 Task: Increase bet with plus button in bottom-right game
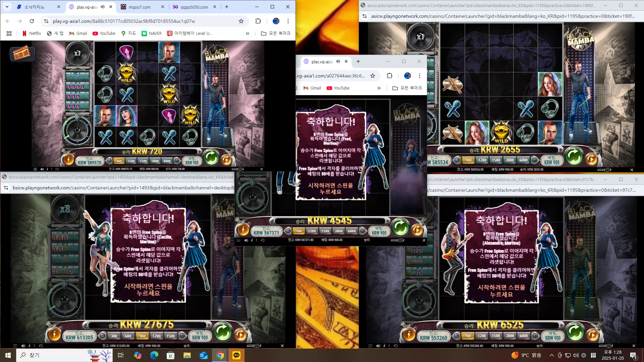(535, 336)
